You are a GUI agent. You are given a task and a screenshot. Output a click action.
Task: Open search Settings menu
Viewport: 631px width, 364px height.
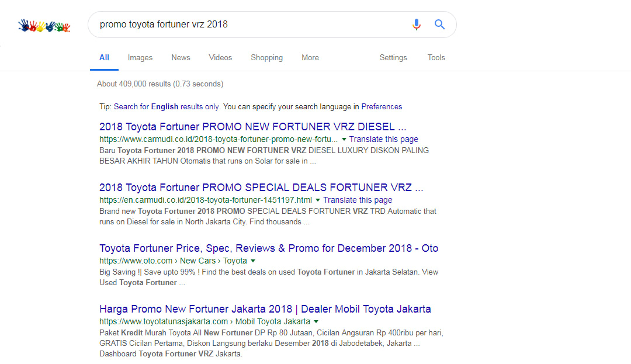tap(393, 57)
